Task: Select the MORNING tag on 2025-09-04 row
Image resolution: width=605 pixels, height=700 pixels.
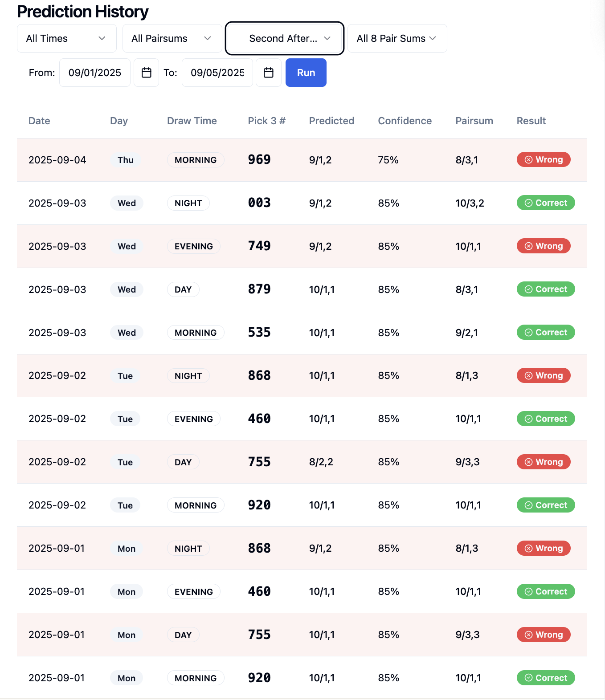Action: click(x=196, y=160)
